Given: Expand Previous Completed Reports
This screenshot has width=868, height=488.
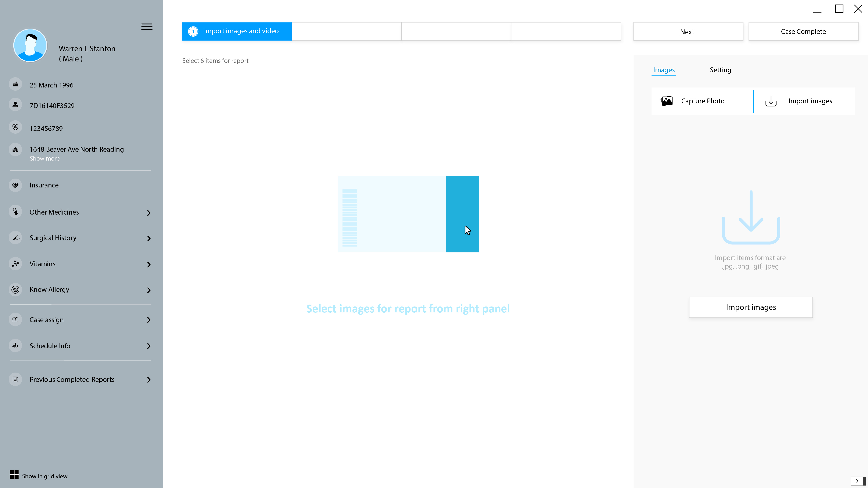Looking at the screenshot, I should [149, 380].
